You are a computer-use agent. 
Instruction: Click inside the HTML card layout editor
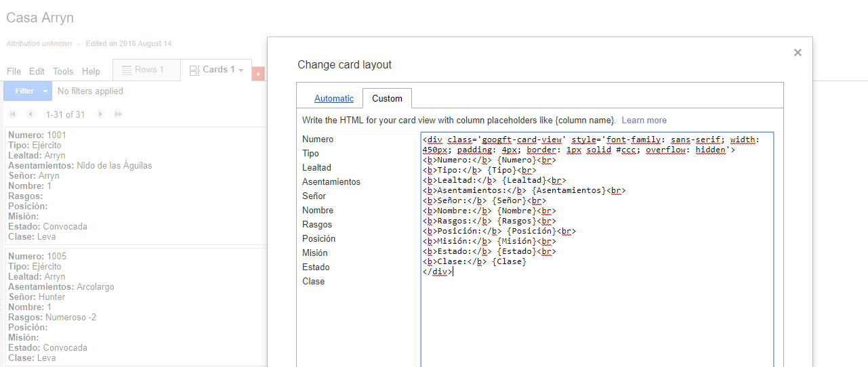(597, 251)
